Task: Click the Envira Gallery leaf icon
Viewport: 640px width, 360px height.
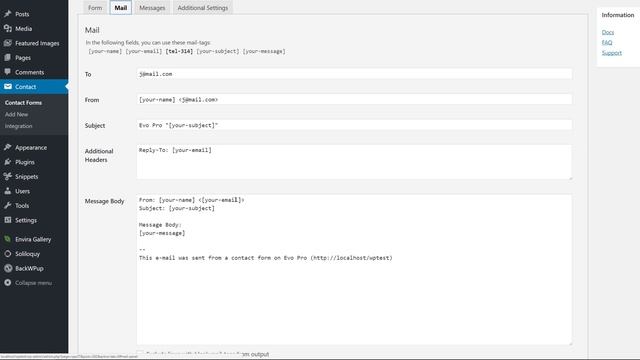Action: (8, 239)
